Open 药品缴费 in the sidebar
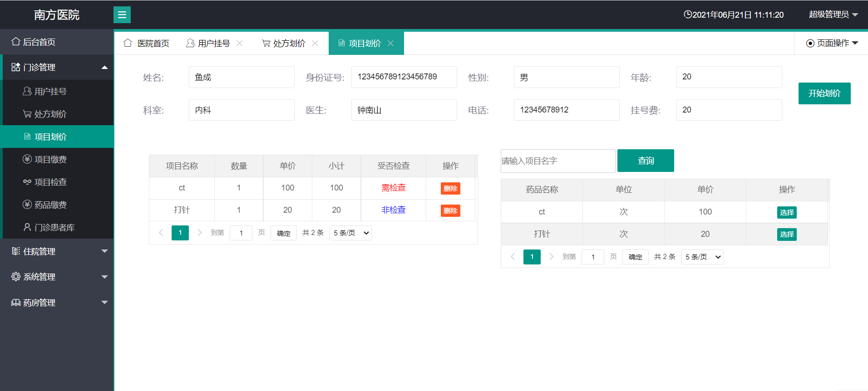This screenshot has height=391, width=868. point(57,205)
